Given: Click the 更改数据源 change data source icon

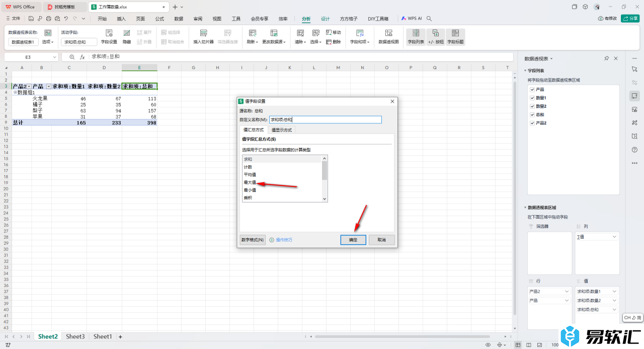Looking at the screenshot, I should click(274, 33).
